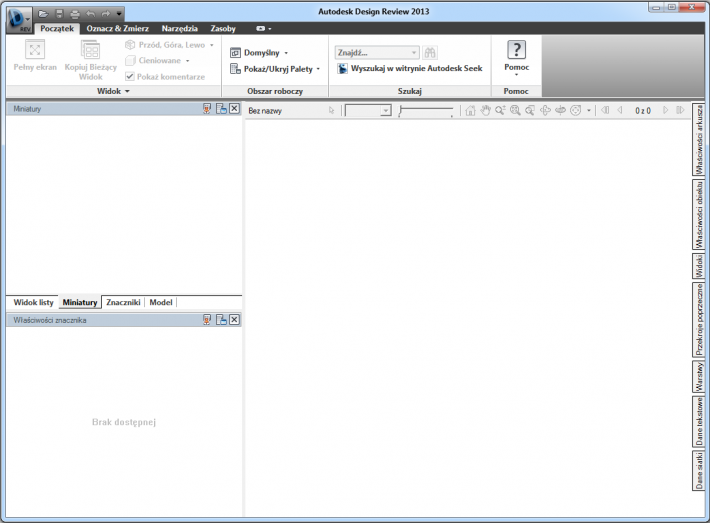Click the Pomoc question mark button
The width and height of the screenshot is (710, 523).
point(516,49)
